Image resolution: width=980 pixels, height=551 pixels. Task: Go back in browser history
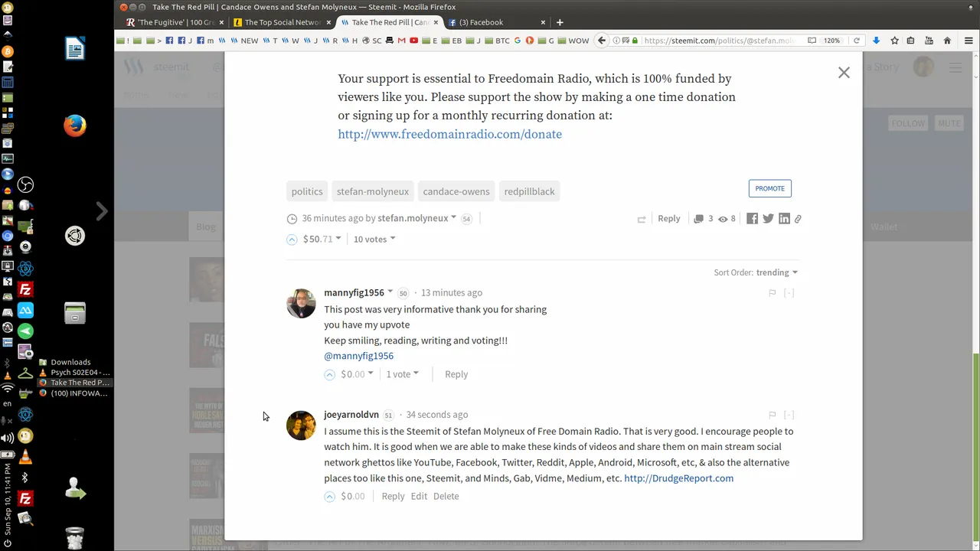[x=602, y=41]
